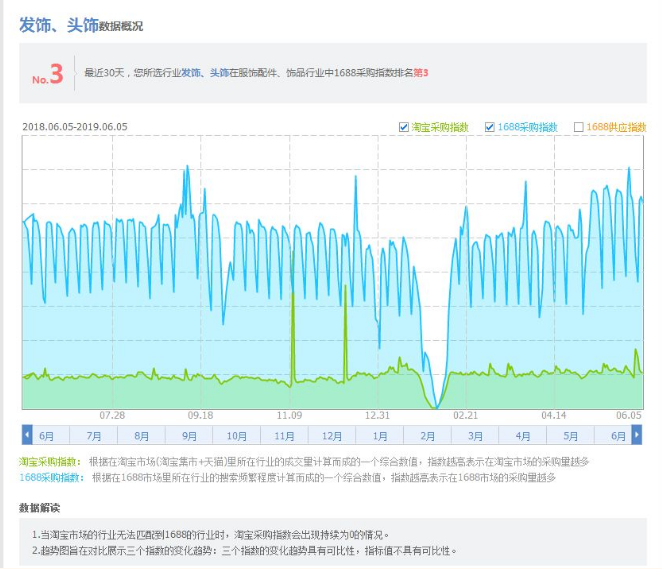Click the left arrow of the month timeline
662x569 pixels.
point(27,435)
